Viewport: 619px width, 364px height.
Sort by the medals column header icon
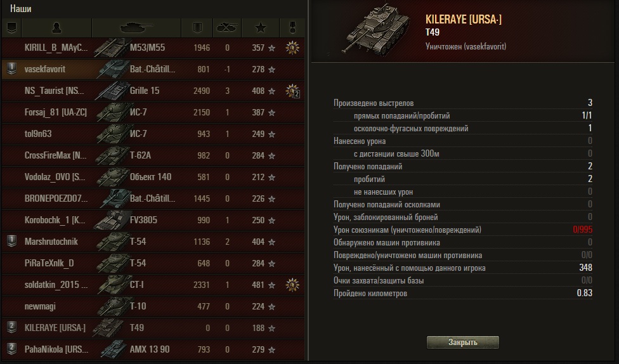pyautogui.click(x=292, y=28)
